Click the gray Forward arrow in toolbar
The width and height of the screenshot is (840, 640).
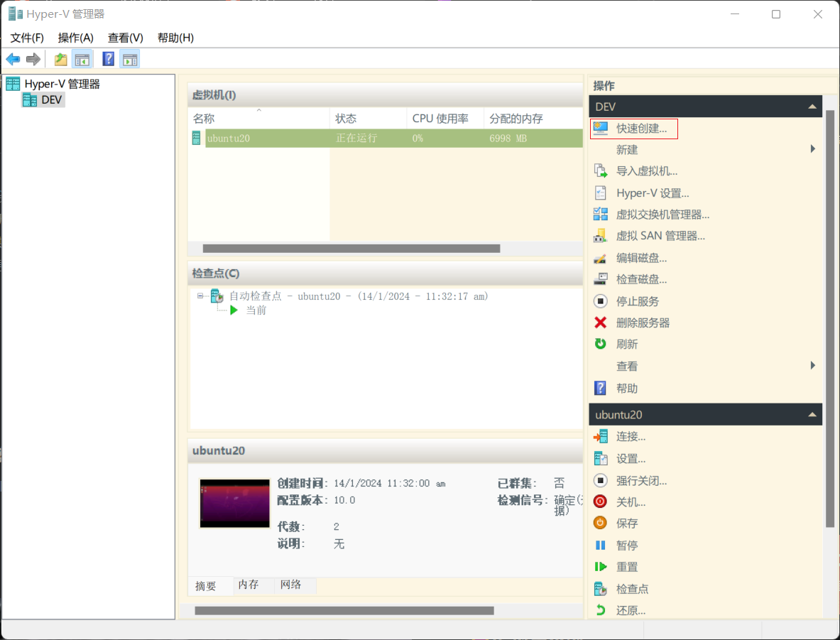tap(33, 59)
